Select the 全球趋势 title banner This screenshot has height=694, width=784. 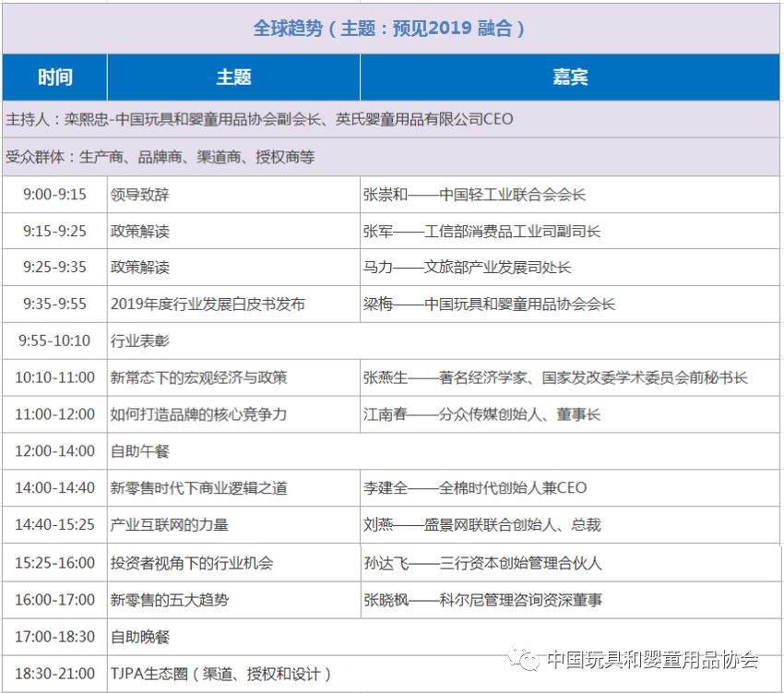pos(390,29)
